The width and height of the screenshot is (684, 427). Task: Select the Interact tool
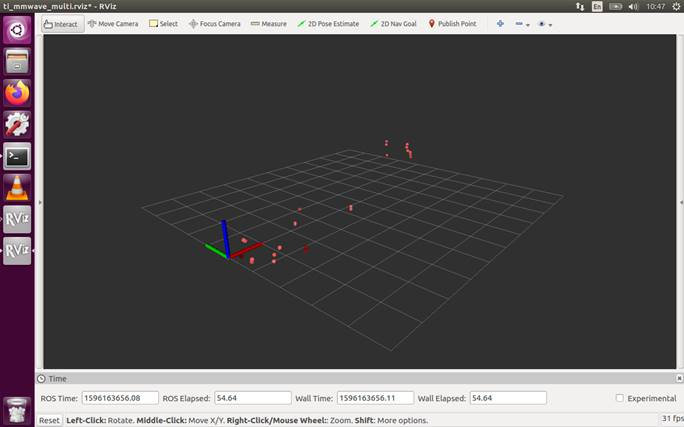[62, 24]
